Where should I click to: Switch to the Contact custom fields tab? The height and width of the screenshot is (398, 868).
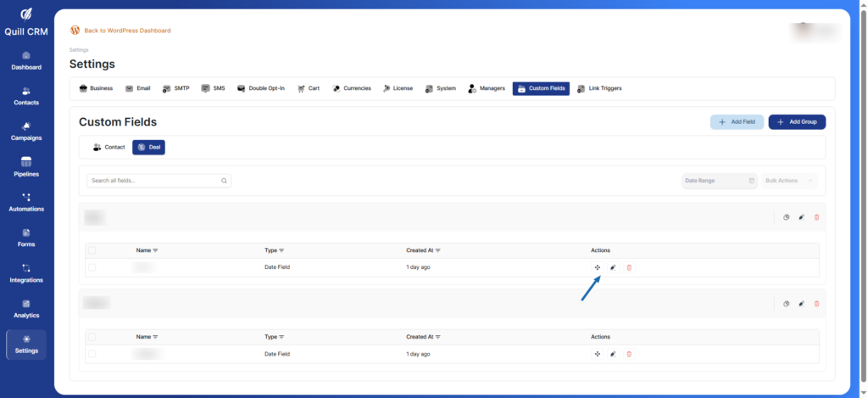(109, 147)
